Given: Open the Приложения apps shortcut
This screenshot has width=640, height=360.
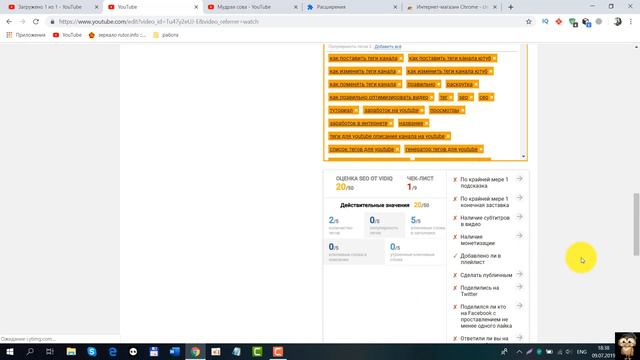Looking at the screenshot, I should 26,35.
